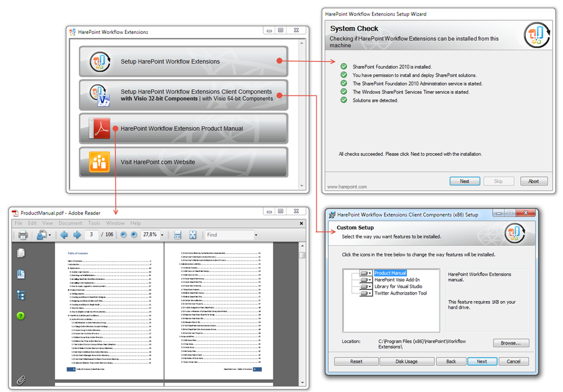Open the Model Tree panel in the Reader sidebar
The width and height of the screenshot is (563, 392).
[21, 295]
